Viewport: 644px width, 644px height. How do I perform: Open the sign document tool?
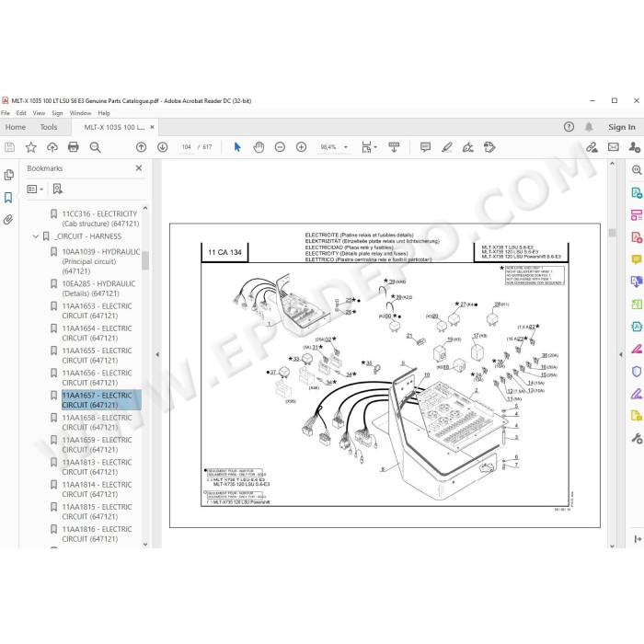tap(468, 147)
